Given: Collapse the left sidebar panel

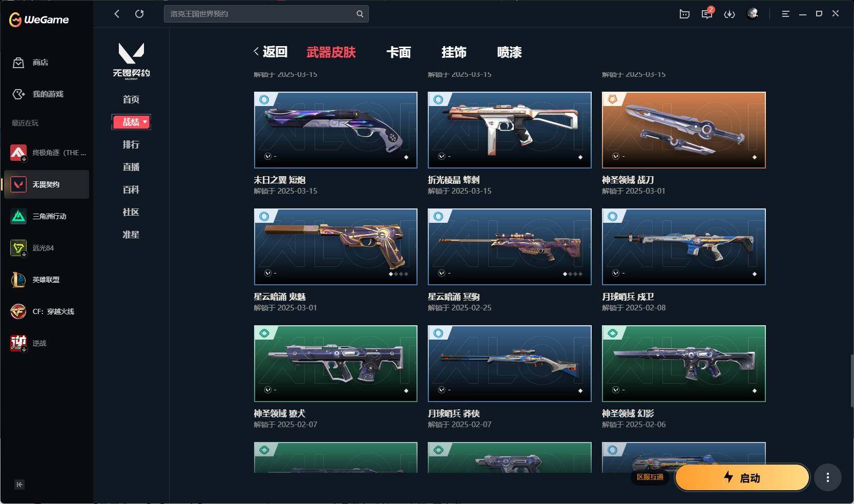Looking at the screenshot, I should [x=19, y=485].
